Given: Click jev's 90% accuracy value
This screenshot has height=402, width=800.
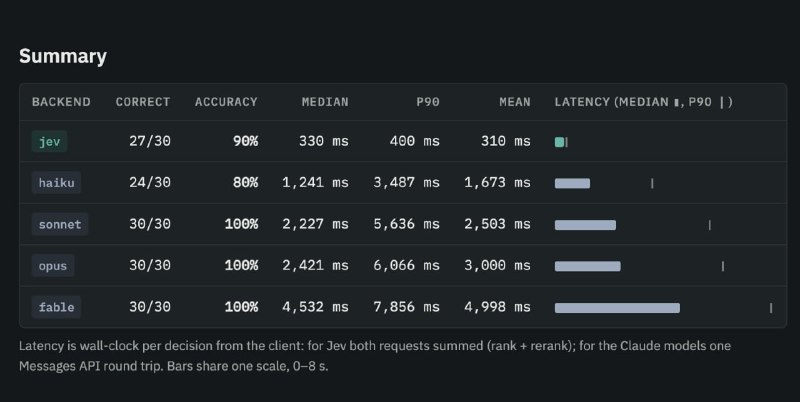Looking at the screenshot, I should pos(245,141).
